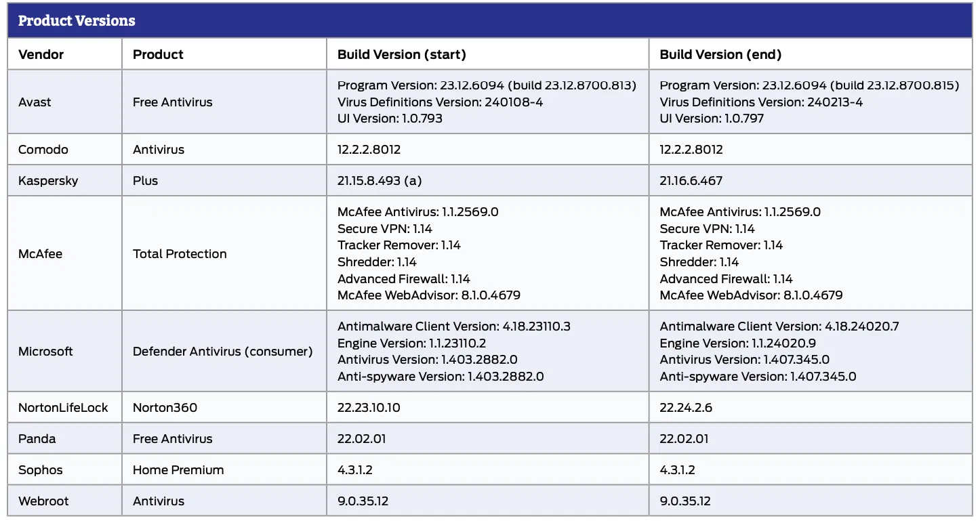
Task: Click the Total Protection product cell
Action: click(x=180, y=254)
